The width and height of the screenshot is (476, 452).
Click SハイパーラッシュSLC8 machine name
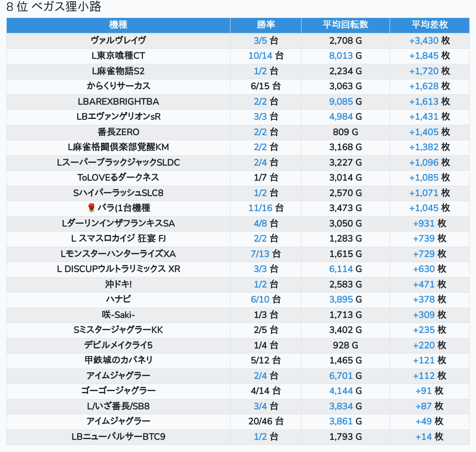point(119,193)
